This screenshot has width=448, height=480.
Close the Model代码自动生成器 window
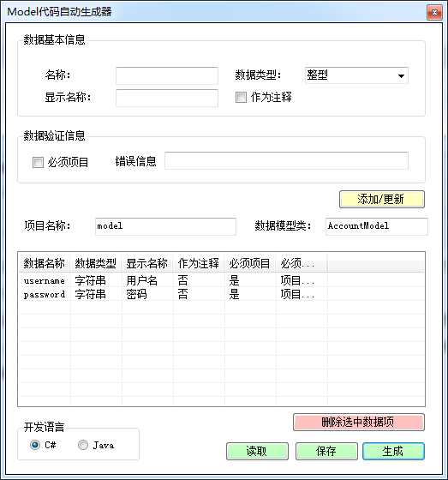coord(434,13)
